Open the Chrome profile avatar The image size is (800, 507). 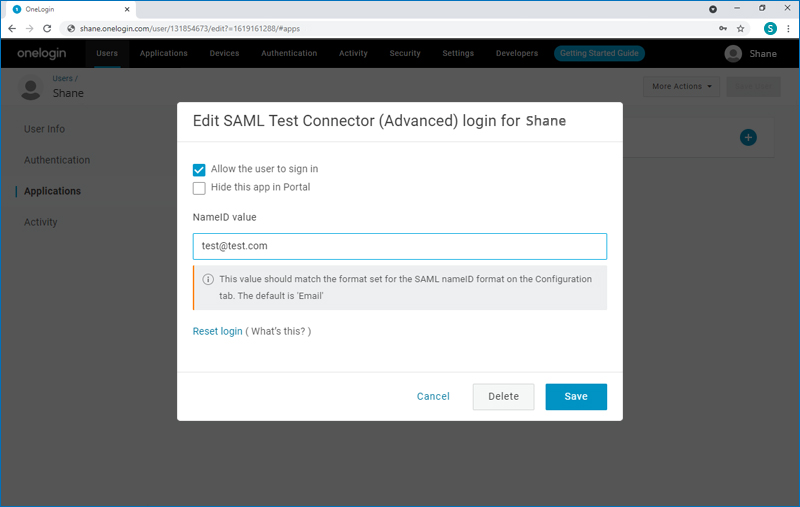tap(770, 28)
